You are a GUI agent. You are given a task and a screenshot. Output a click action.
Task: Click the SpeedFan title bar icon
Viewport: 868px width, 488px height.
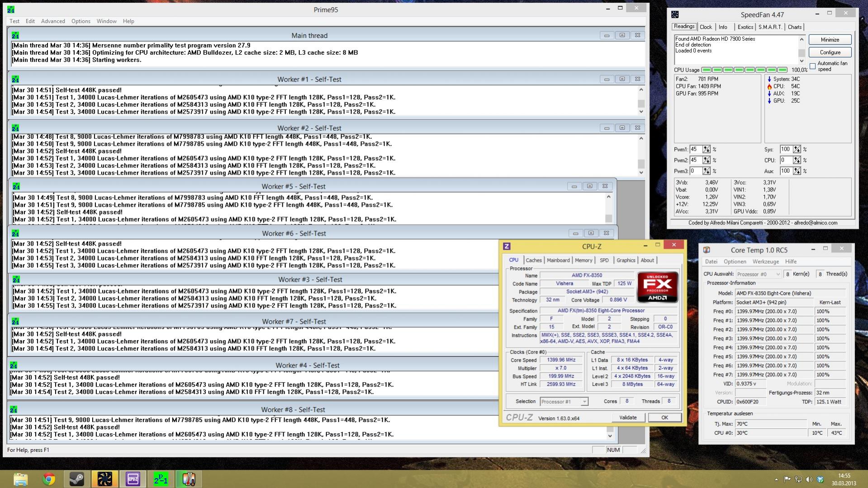(x=675, y=14)
